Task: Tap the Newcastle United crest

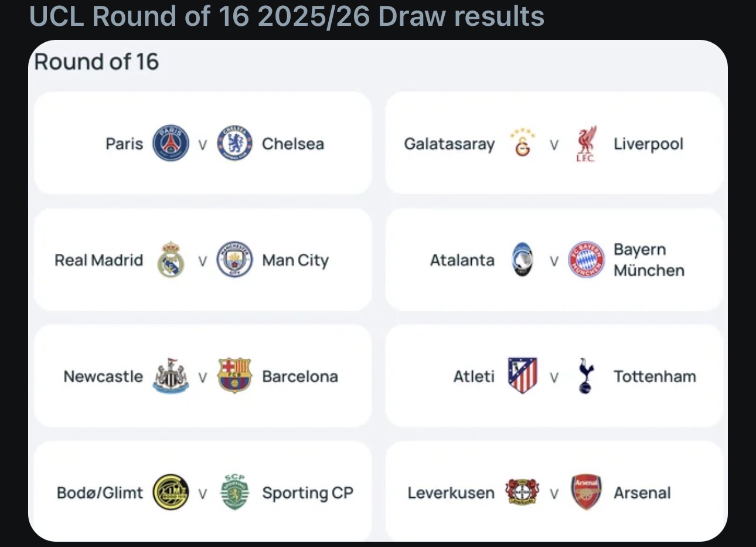Action: click(x=171, y=376)
